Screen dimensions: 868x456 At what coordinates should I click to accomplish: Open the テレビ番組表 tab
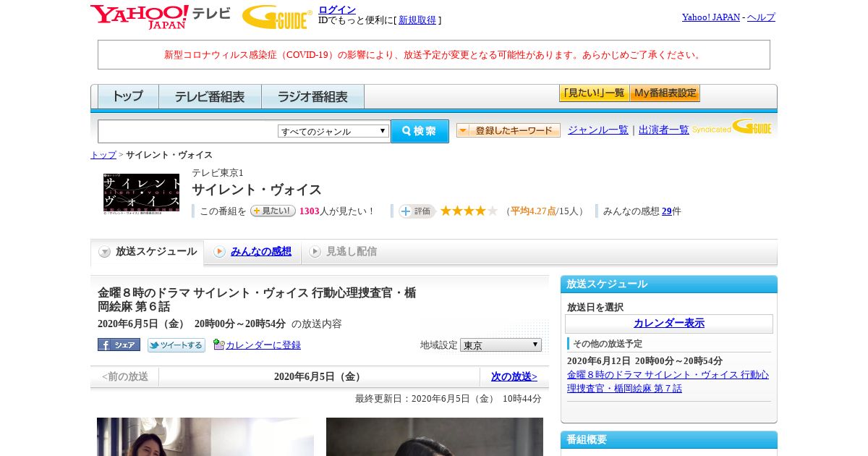click(210, 96)
